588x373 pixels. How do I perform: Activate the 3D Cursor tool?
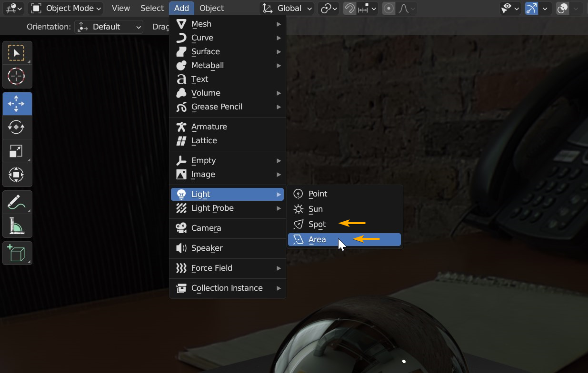tap(17, 76)
